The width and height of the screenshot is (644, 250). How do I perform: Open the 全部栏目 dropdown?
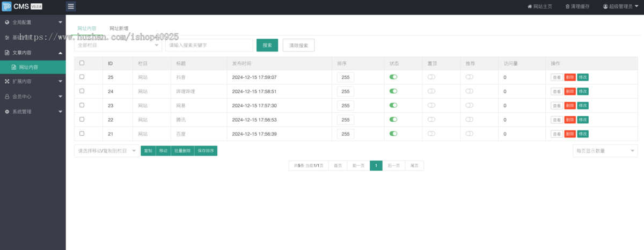point(118,45)
